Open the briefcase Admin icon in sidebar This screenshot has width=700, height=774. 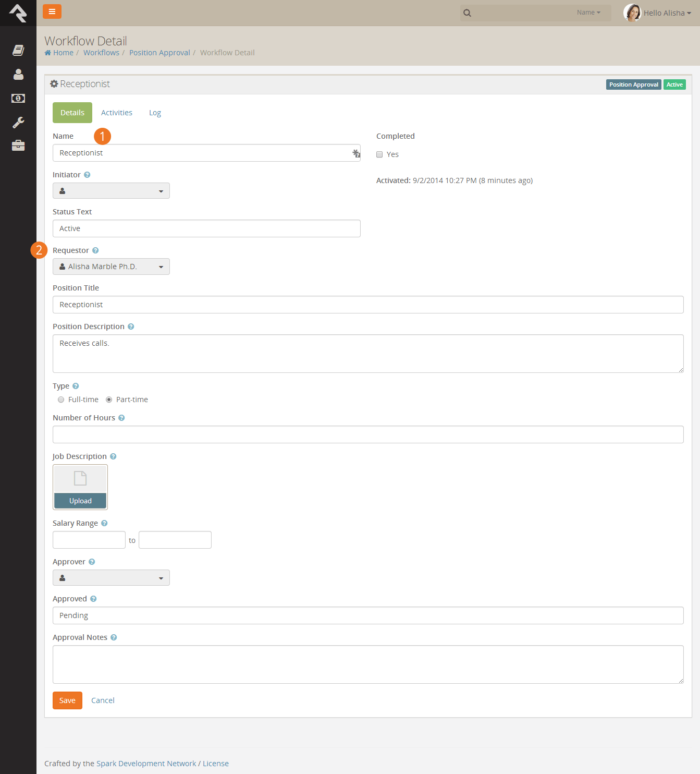coord(18,146)
